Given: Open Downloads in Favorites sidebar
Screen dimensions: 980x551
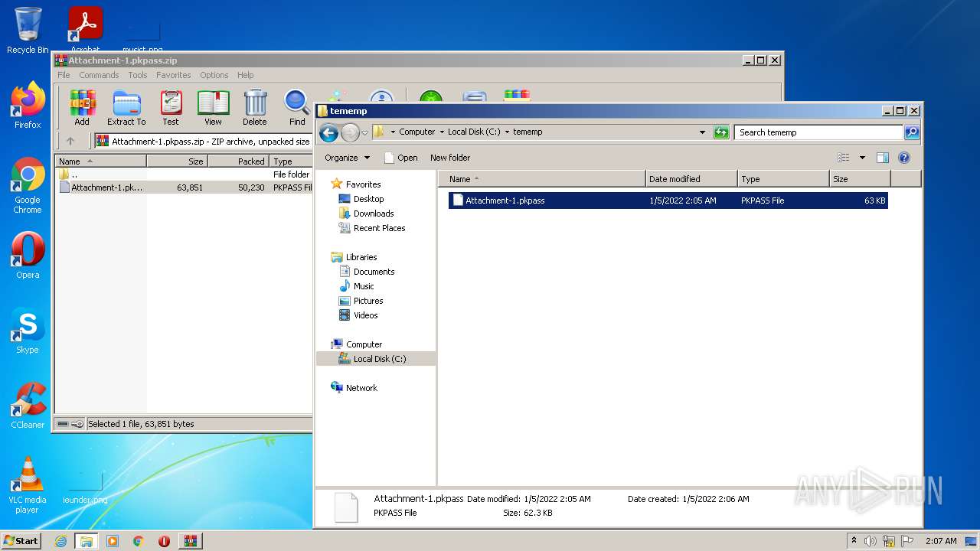Looking at the screenshot, I should (374, 214).
